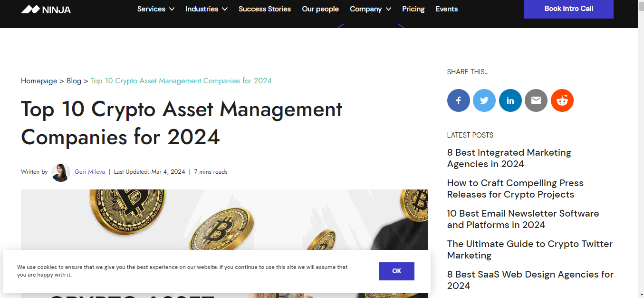Screen dimensions: 644x298
Task: Click the email share icon
Action: tap(536, 100)
